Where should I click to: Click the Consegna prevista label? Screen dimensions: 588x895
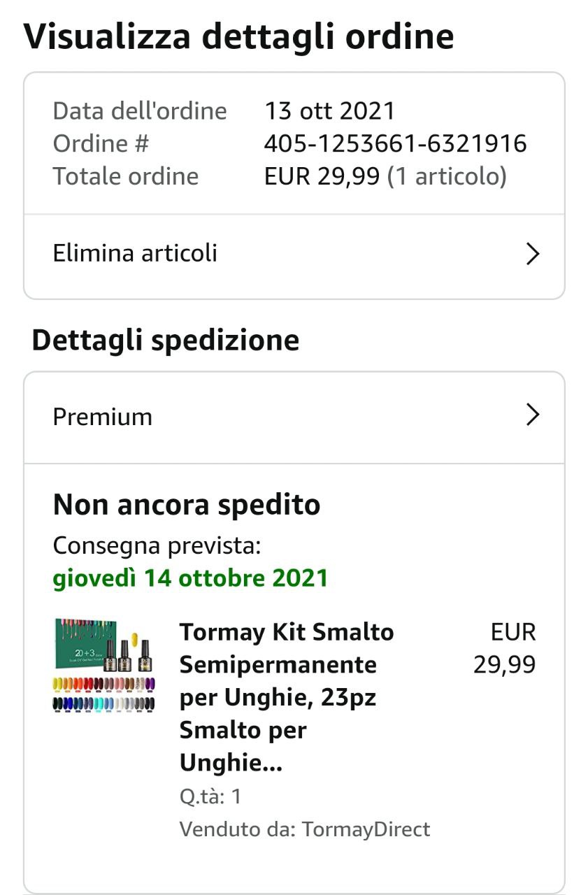(157, 545)
